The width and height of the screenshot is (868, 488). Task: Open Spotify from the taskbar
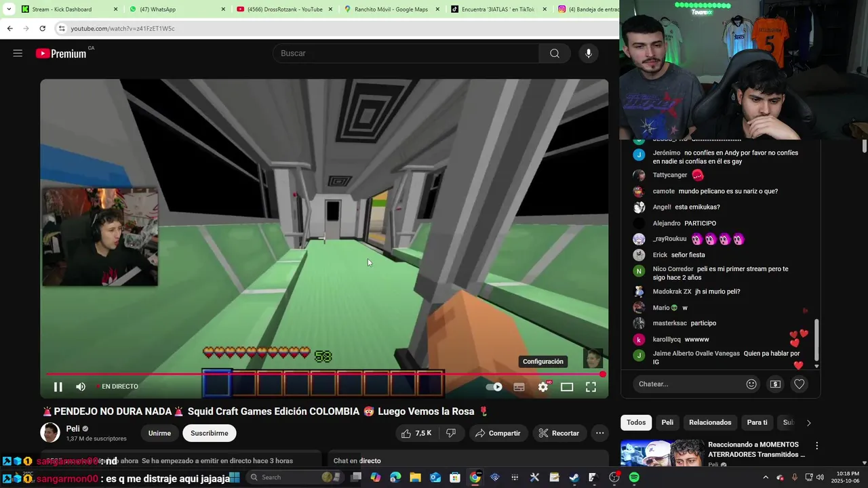click(634, 477)
